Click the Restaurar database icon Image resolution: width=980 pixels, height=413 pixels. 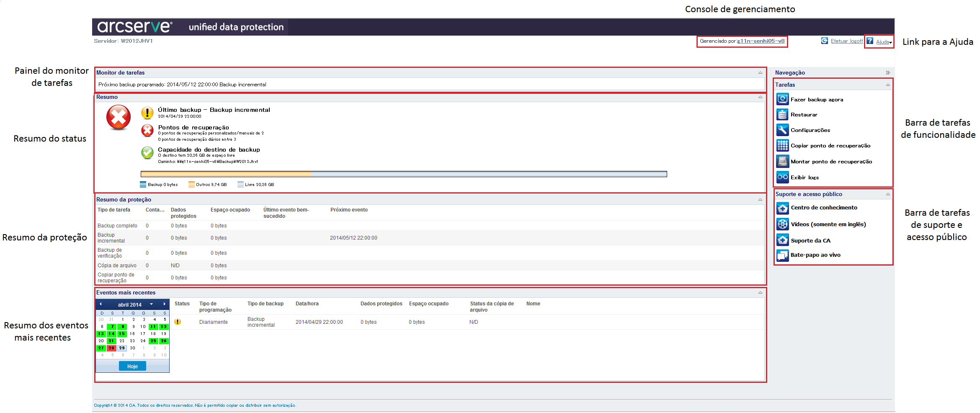click(x=782, y=114)
